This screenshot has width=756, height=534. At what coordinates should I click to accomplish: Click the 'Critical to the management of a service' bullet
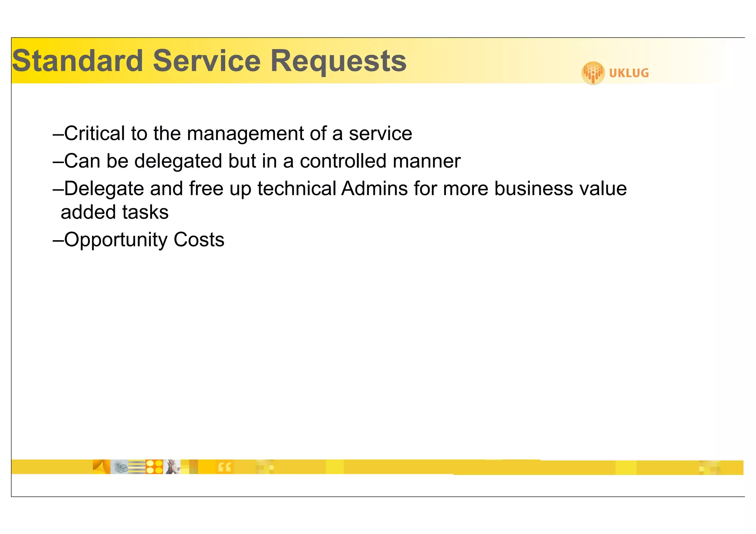pyautogui.click(x=233, y=133)
